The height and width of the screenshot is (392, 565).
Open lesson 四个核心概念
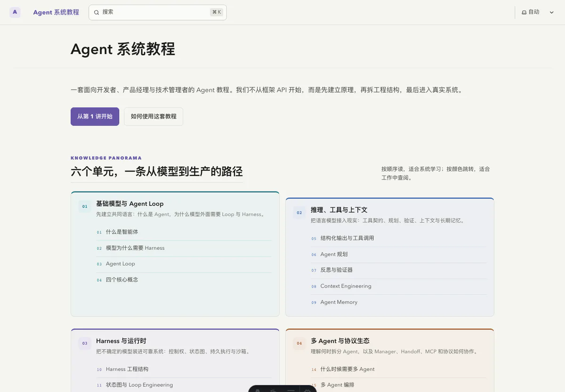[184, 280]
